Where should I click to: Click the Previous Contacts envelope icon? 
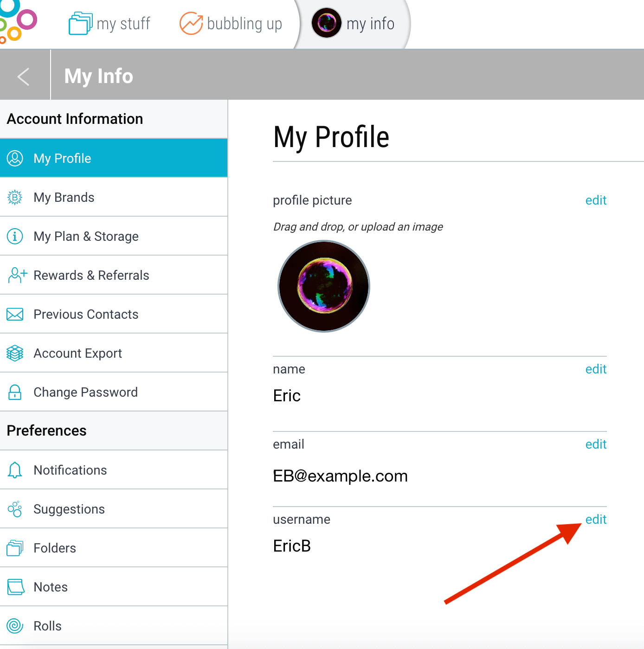(x=15, y=315)
